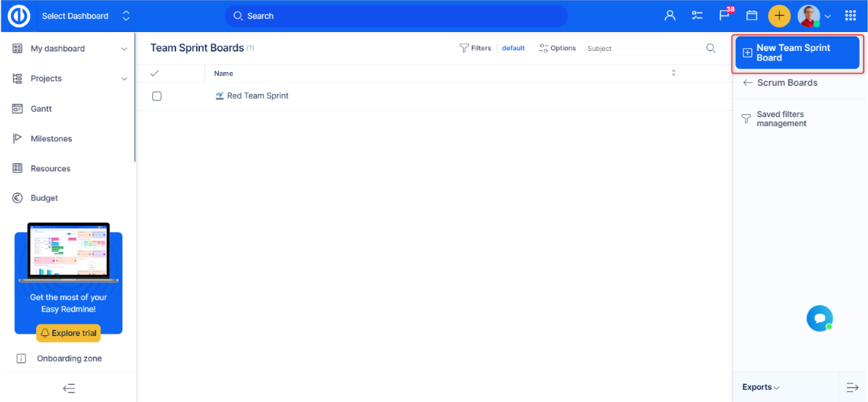Image resolution: width=868 pixels, height=402 pixels.
Task: Expand the My dashboard sidebar chevron
Action: (x=124, y=49)
